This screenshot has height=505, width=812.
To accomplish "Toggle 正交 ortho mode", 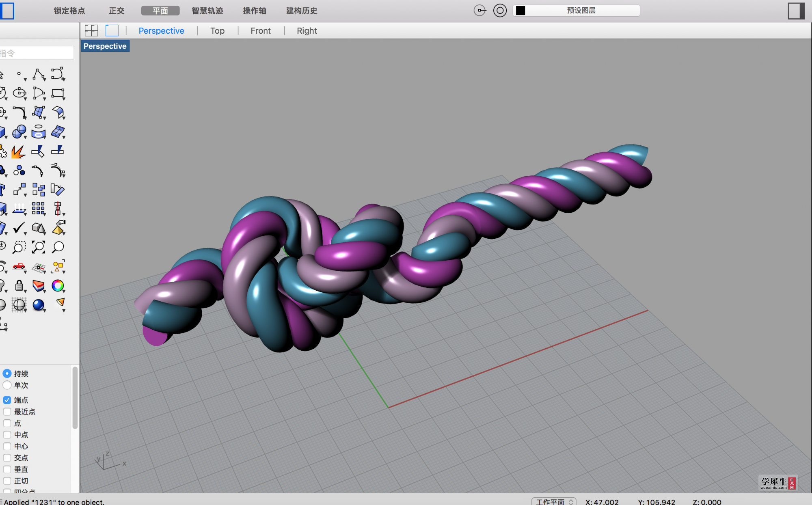I will (117, 11).
